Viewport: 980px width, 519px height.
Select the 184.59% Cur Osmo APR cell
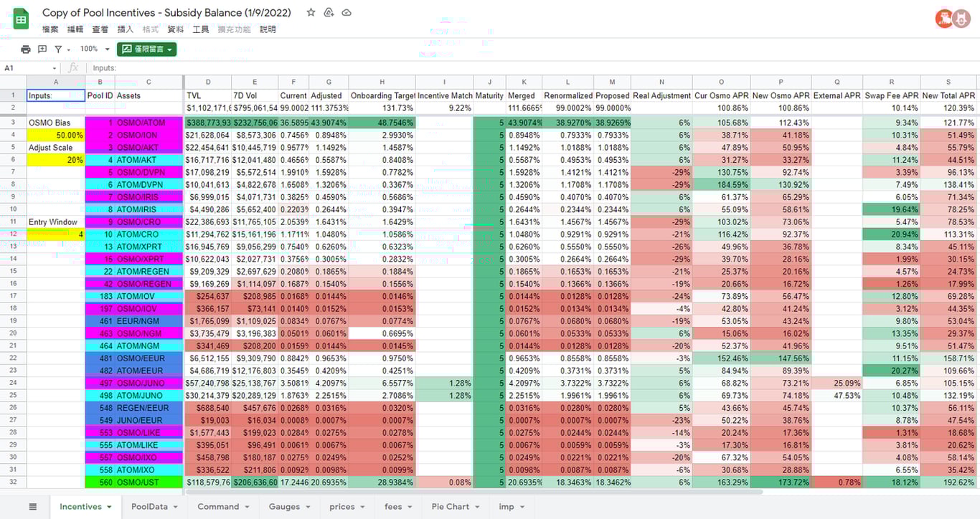pyautogui.click(x=722, y=184)
